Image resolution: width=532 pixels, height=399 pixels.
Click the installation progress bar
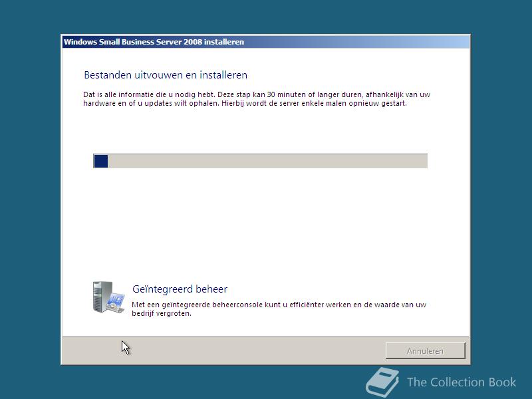pos(260,161)
